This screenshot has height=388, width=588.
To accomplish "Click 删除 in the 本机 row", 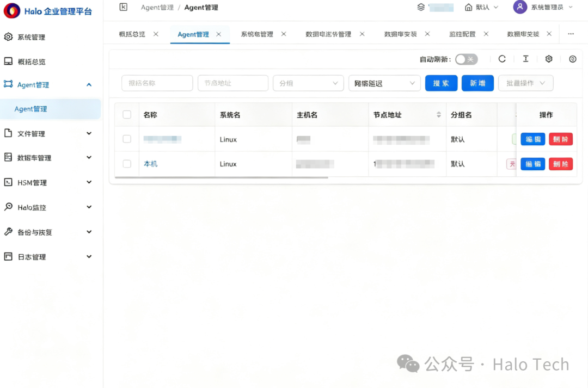I will tap(561, 164).
